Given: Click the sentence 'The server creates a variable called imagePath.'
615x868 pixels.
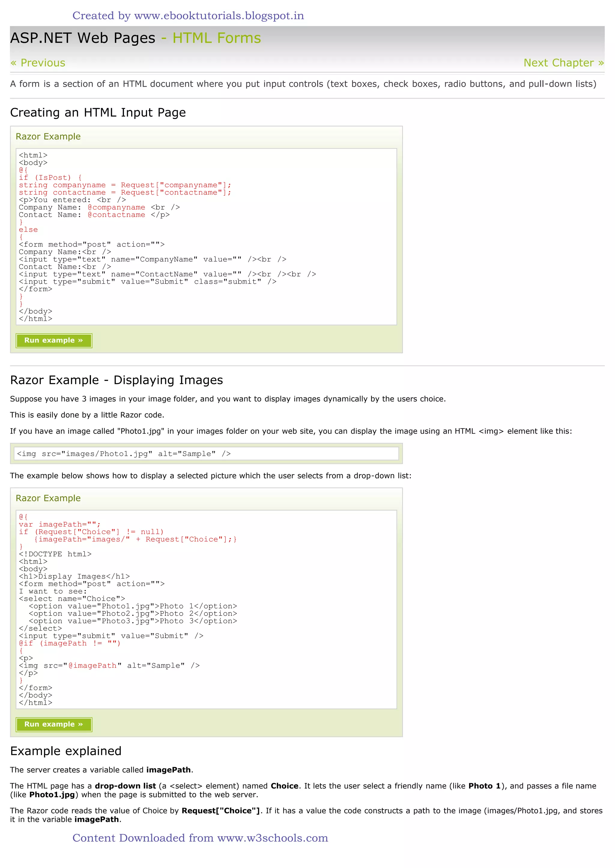Looking at the screenshot, I should tap(102, 770).
